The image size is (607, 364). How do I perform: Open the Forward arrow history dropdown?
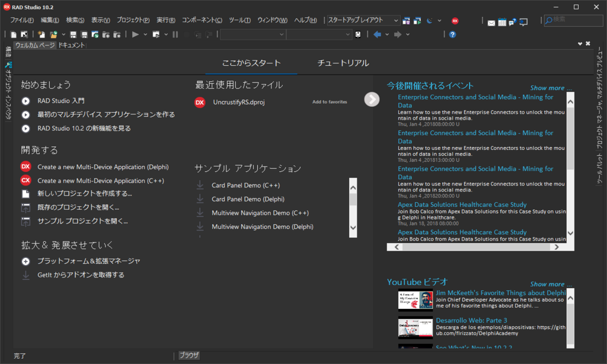tap(408, 34)
